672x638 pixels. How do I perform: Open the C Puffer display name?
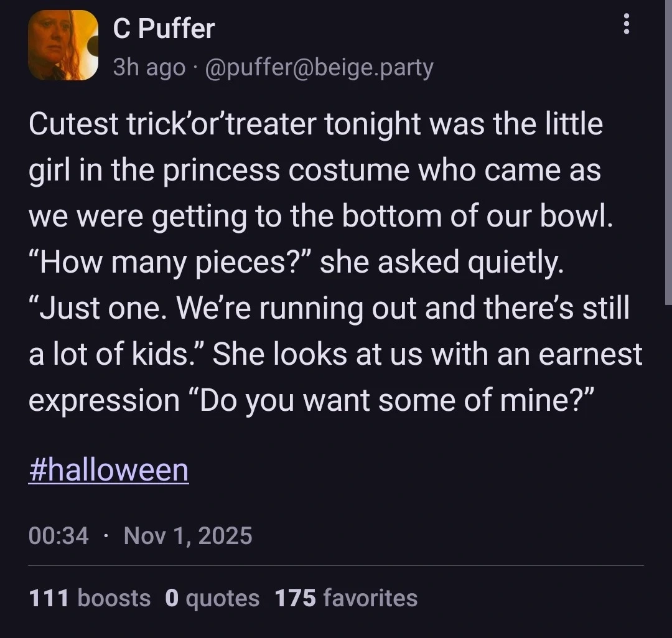tap(164, 29)
